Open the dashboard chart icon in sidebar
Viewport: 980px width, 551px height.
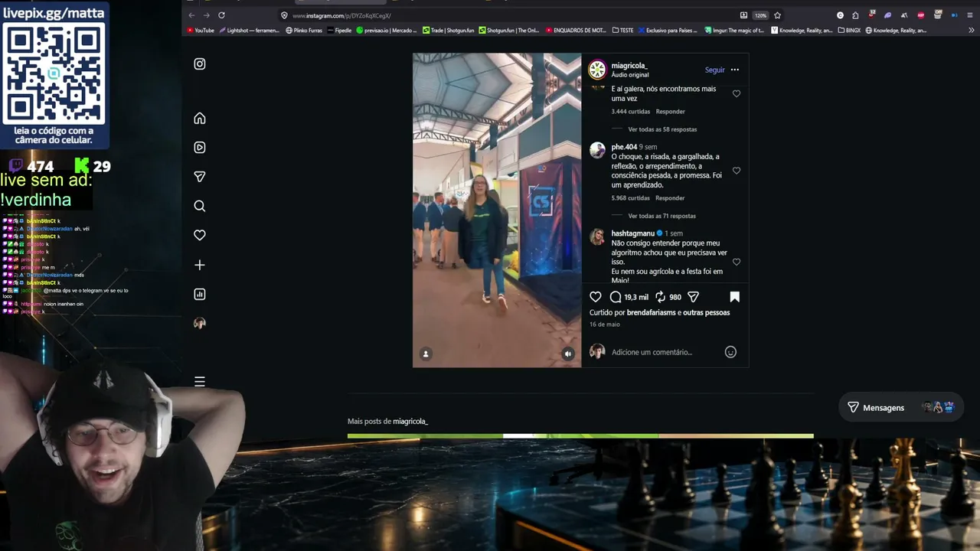[x=200, y=294]
